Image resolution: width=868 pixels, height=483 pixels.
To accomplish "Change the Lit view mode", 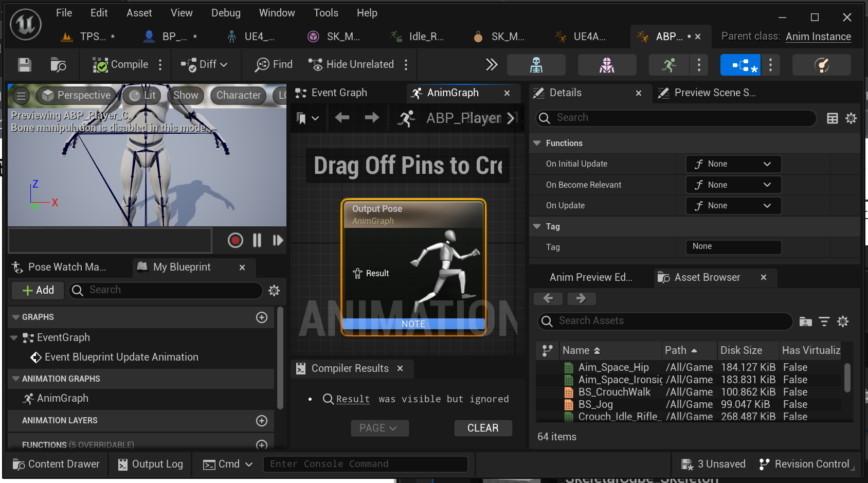I will [x=143, y=96].
